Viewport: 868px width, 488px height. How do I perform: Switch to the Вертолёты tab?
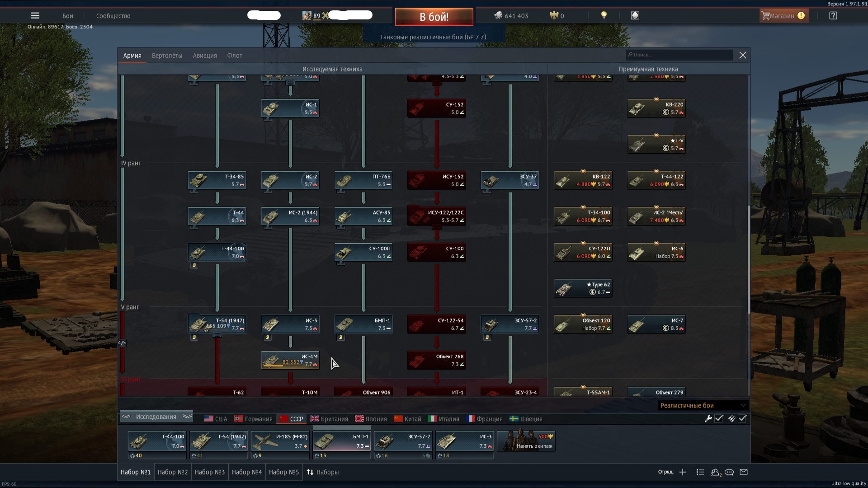tap(167, 56)
